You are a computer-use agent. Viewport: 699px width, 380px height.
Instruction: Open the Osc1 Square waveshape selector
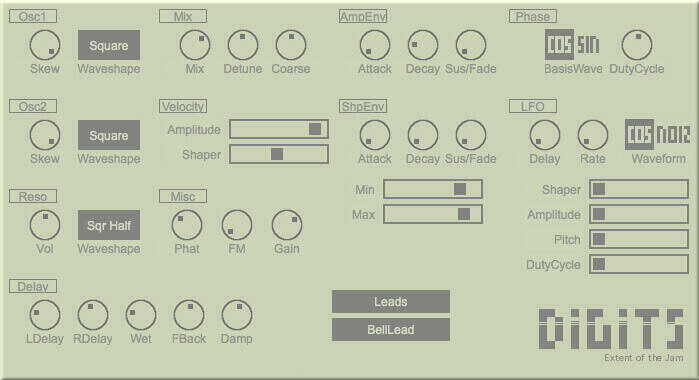[109, 45]
